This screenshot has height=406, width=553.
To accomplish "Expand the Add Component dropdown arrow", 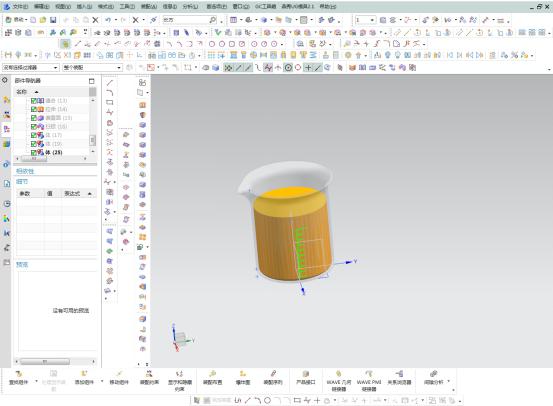I will tap(102, 381).
